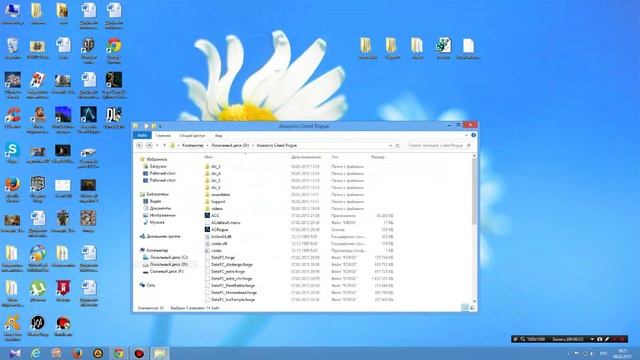
Task: Launch Skype from the desktop
Action: pos(12,153)
